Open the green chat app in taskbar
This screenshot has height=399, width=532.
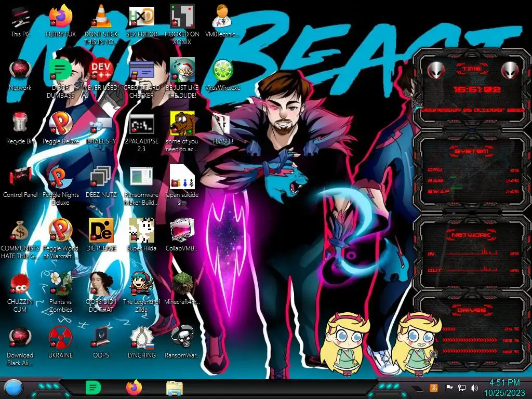(94, 388)
